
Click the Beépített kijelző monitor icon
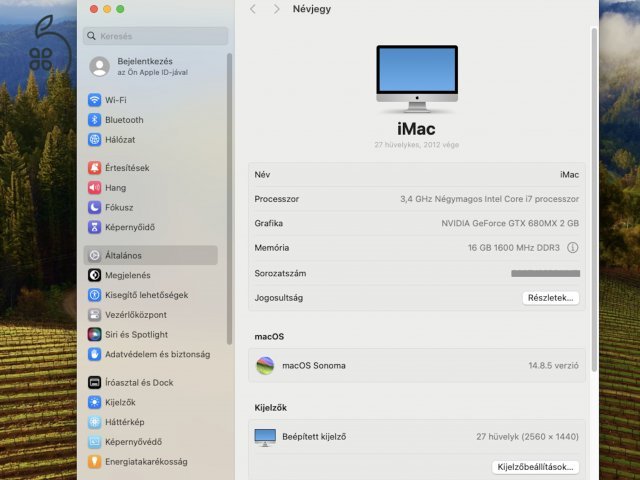coord(265,437)
